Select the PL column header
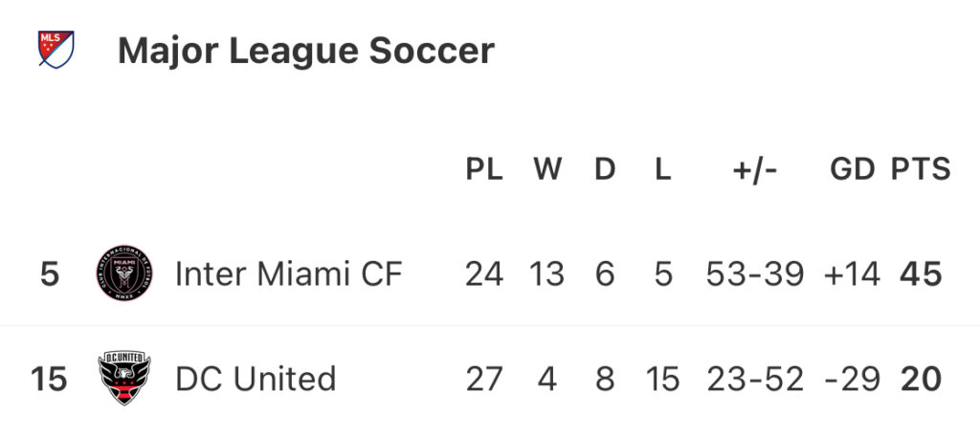 pyautogui.click(x=484, y=169)
